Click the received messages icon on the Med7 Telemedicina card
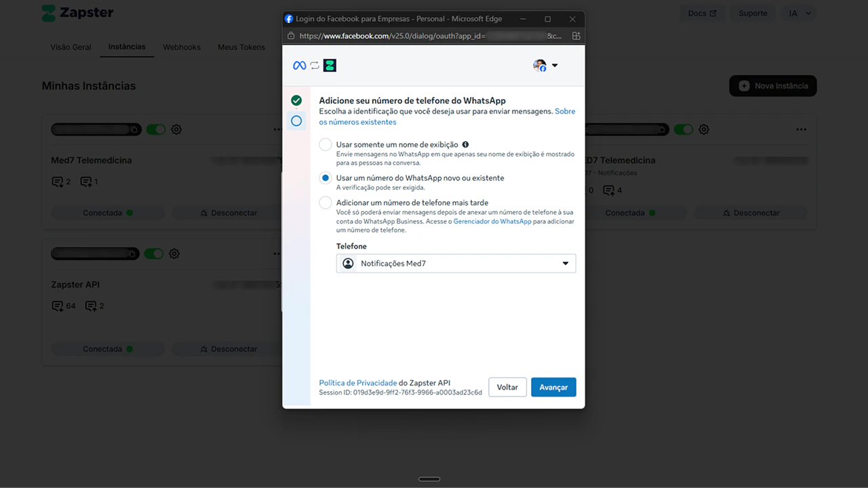The image size is (868, 488). point(57,182)
